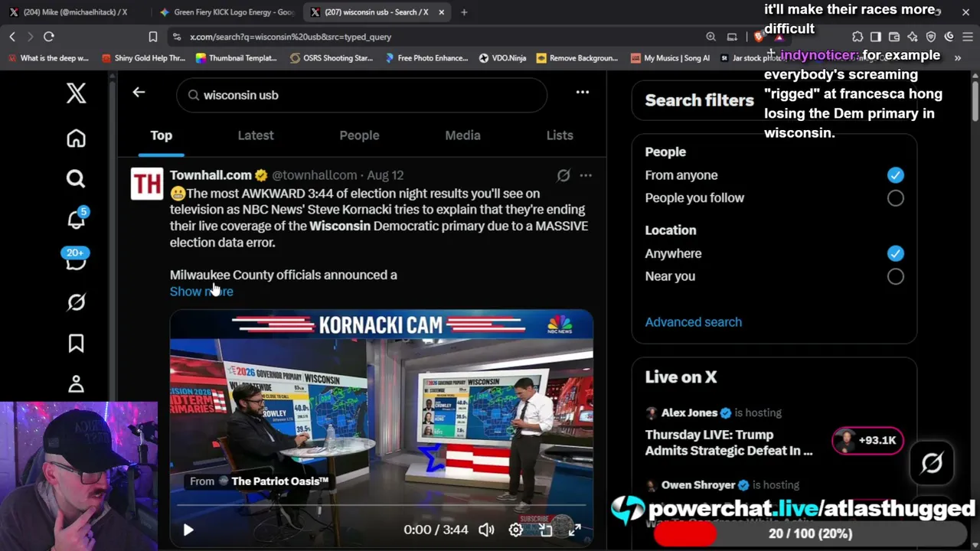Click Grok explain icon on Townhall post
This screenshot has height=551, width=980.
click(x=563, y=175)
